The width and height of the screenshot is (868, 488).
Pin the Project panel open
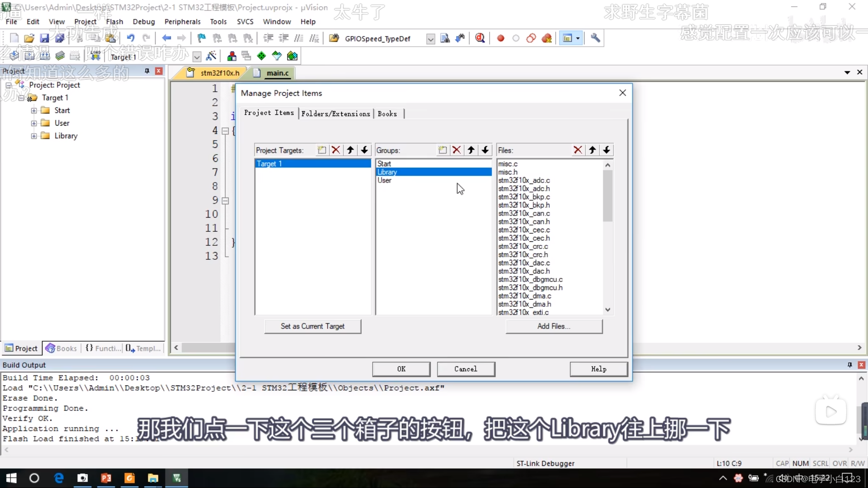[x=146, y=71]
